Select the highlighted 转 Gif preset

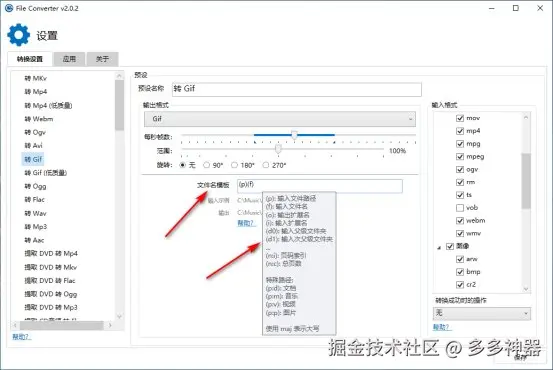[33, 159]
